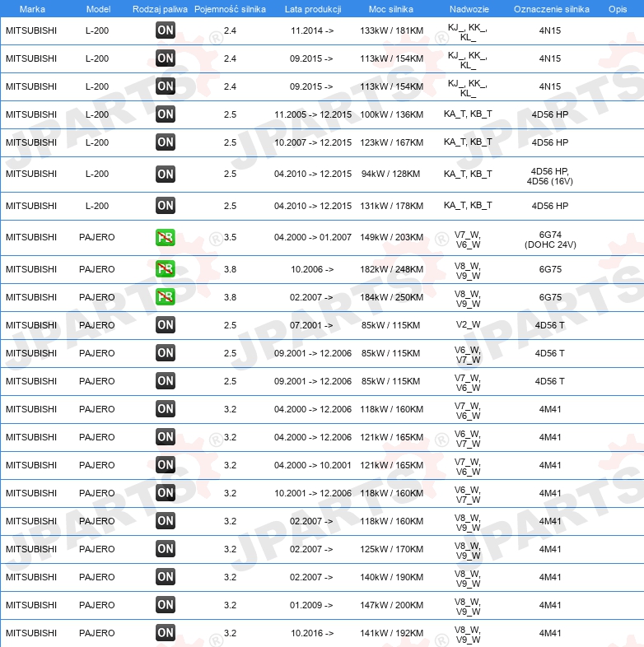Click the PB petrol icon in the 182kW / 248KM row
This screenshot has height=647, width=644.
coord(166,269)
